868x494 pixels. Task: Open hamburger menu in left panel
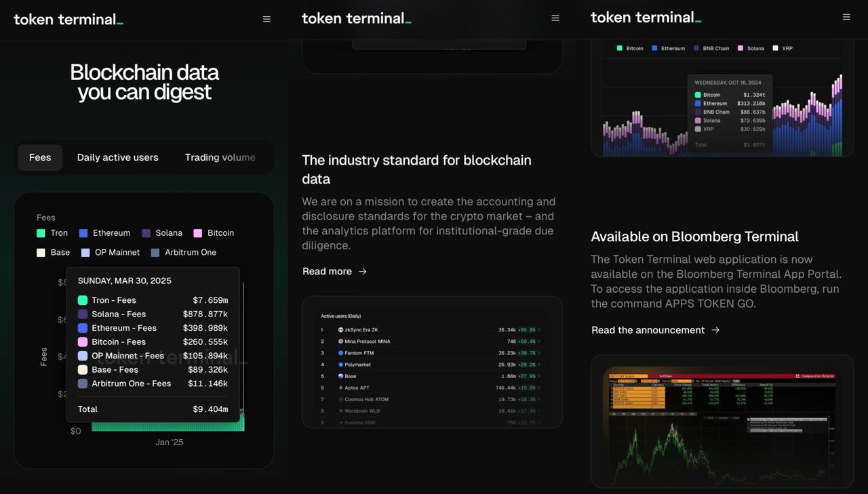(267, 20)
